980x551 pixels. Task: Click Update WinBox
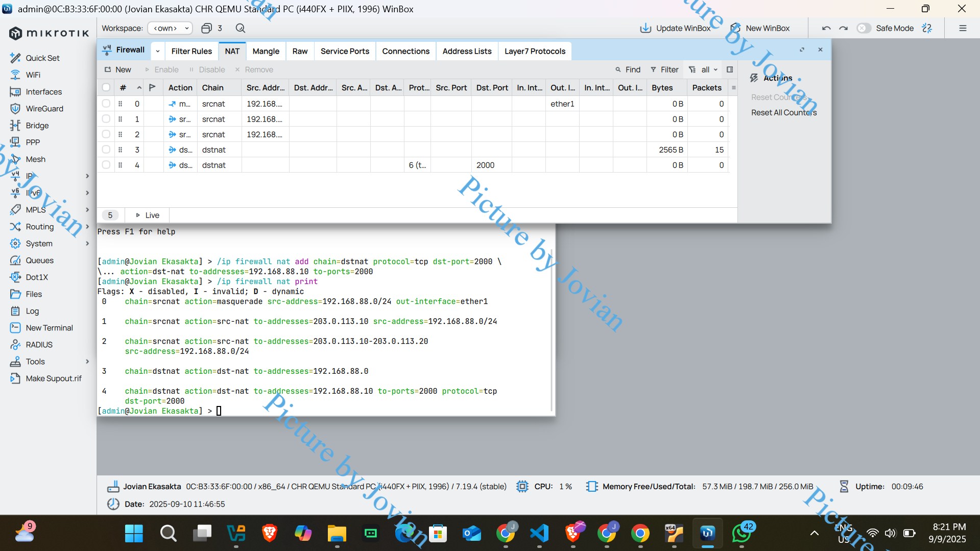[x=675, y=29]
